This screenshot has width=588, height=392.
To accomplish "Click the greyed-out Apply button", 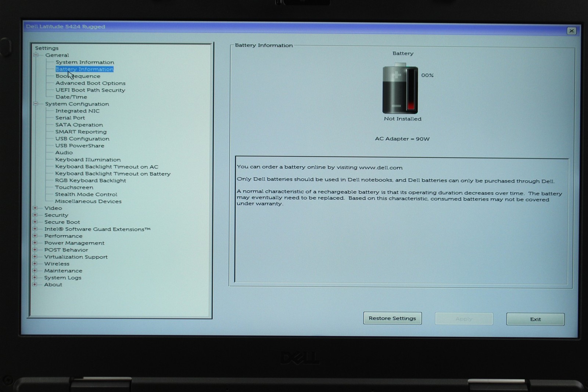I will click(464, 319).
